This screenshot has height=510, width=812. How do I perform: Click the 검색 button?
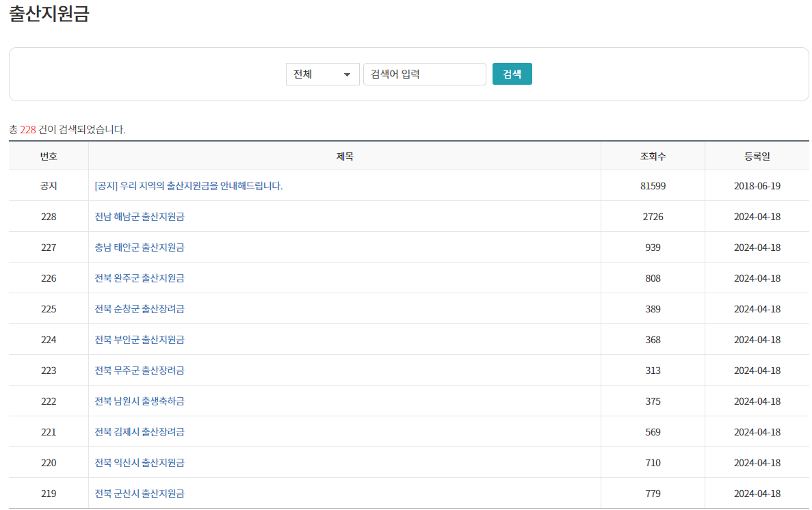tap(512, 74)
